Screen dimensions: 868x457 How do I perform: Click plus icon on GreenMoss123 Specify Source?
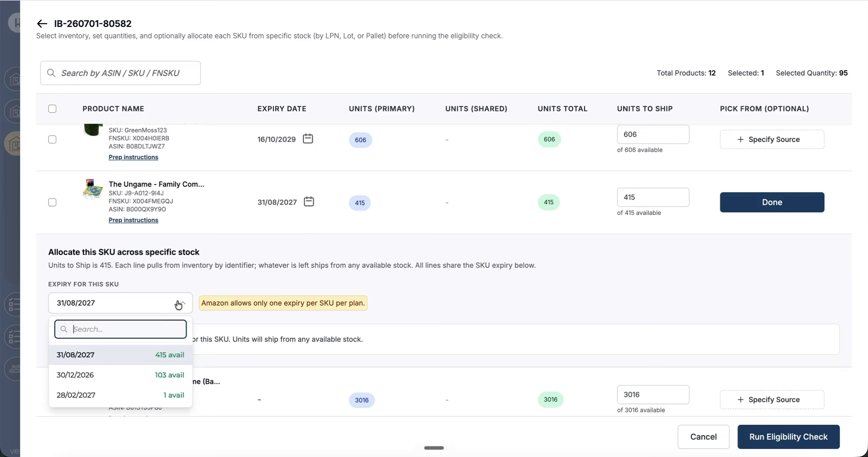740,139
